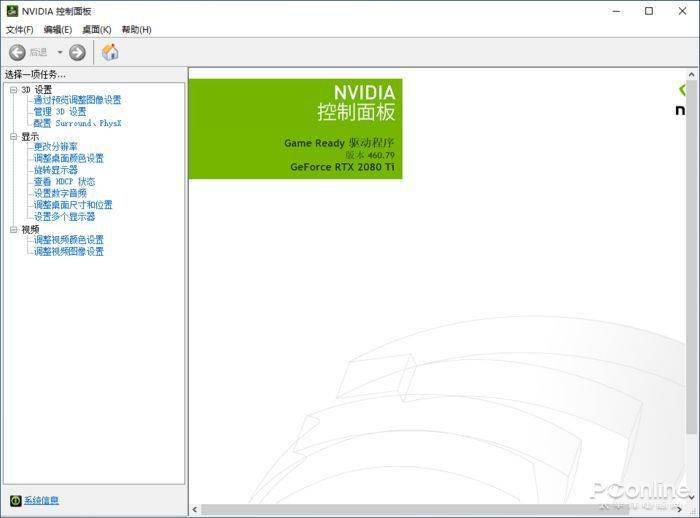Open the back history dropdown arrow
This screenshot has width=700, height=518.
(59, 53)
